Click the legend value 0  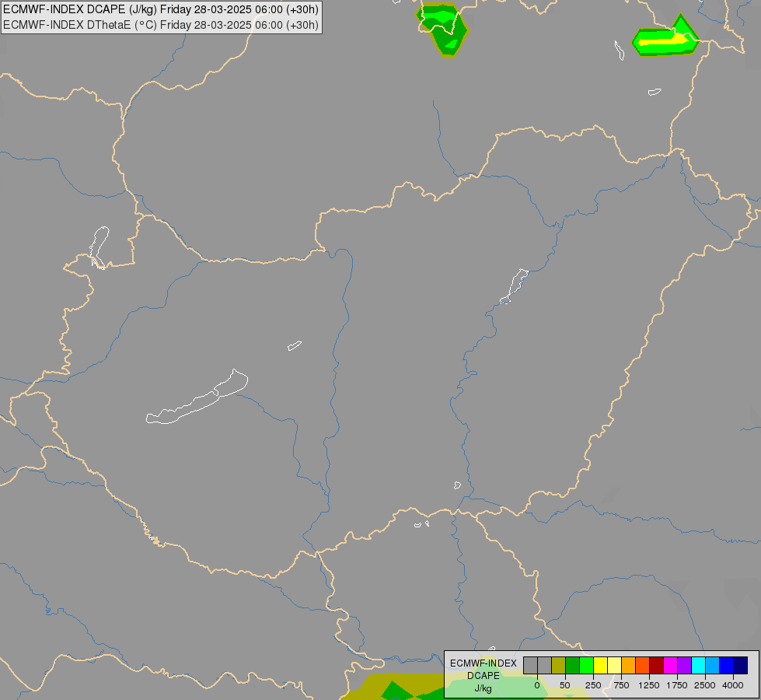[537, 685]
